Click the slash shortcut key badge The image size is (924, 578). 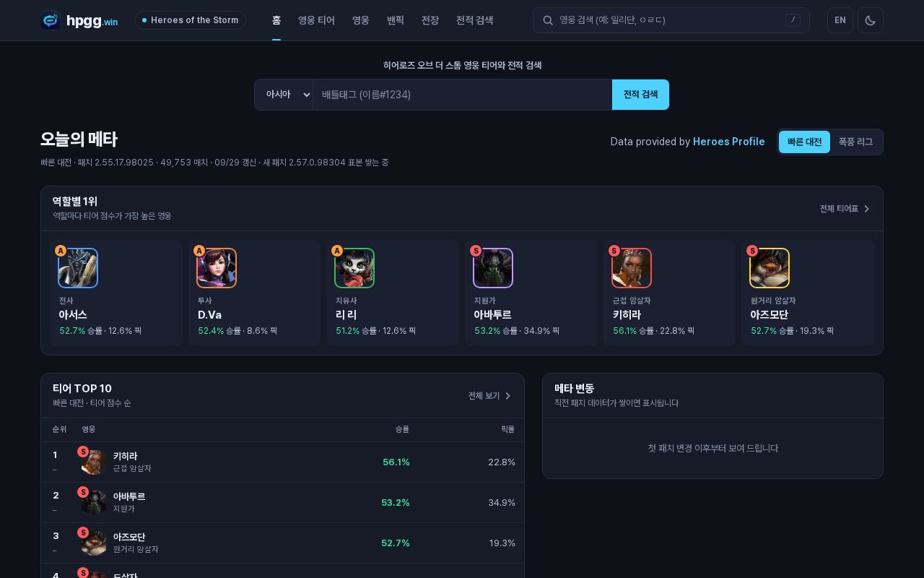click(x=793, y=20)
